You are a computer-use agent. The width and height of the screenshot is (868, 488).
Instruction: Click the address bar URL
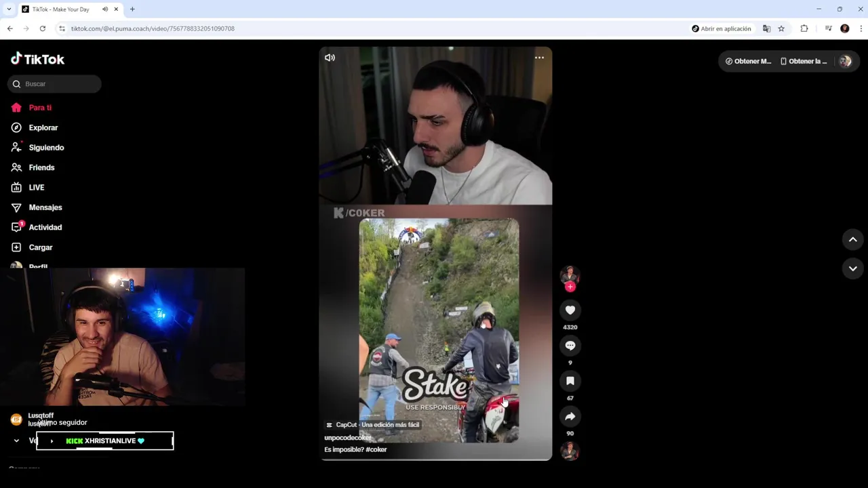coord(153,28)
